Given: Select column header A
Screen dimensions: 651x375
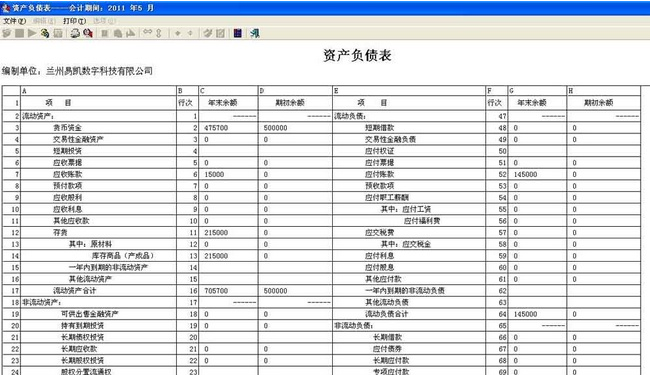Looking at the screenshot, I should pos(98,91).
